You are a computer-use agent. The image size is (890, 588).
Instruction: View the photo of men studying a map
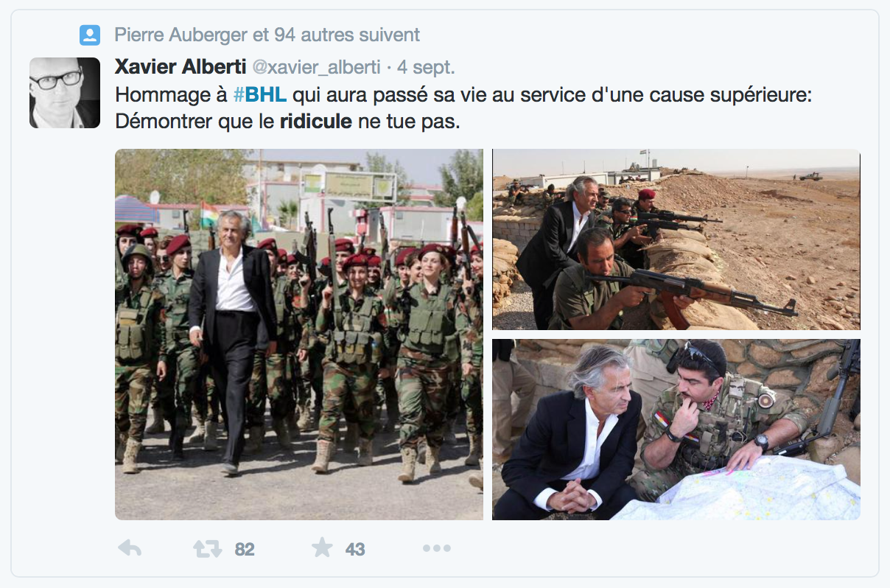point(676,430)
